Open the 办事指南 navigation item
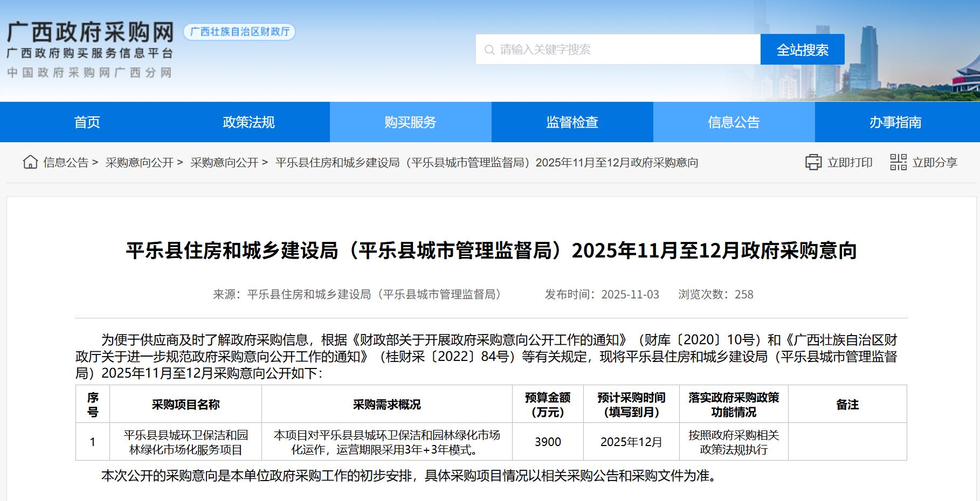Screen dimensions: 980x501 point(895,122)
